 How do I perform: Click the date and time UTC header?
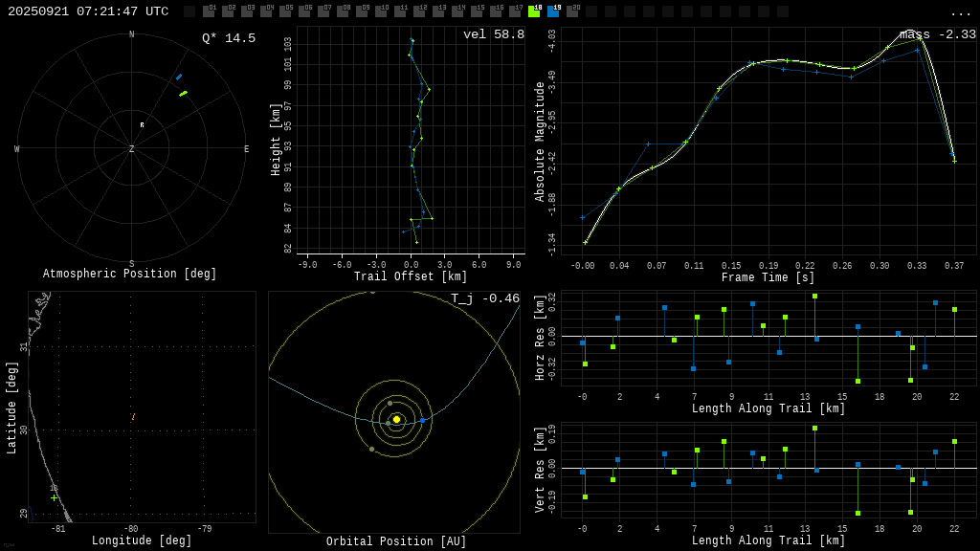[x=88, y=11]
